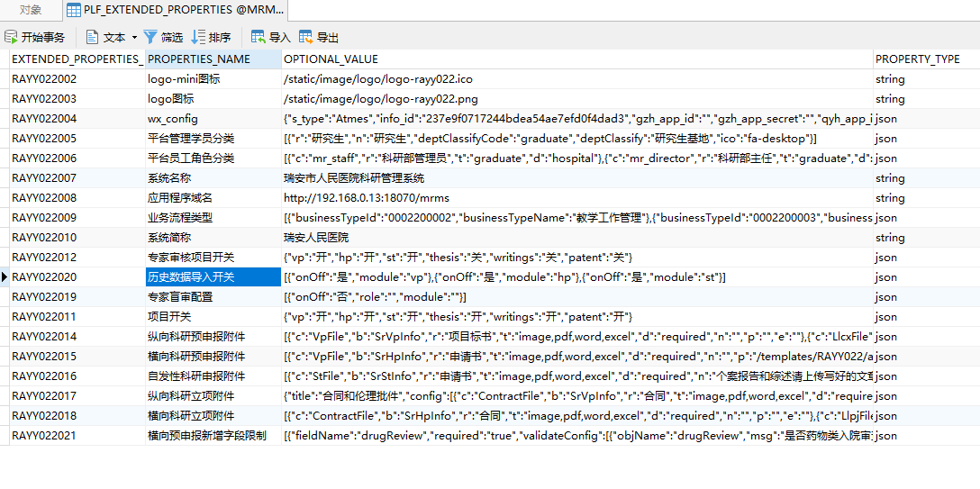Click the 专家审核项目开关 cell
This screenshot has width=980, height=489.
213,258
